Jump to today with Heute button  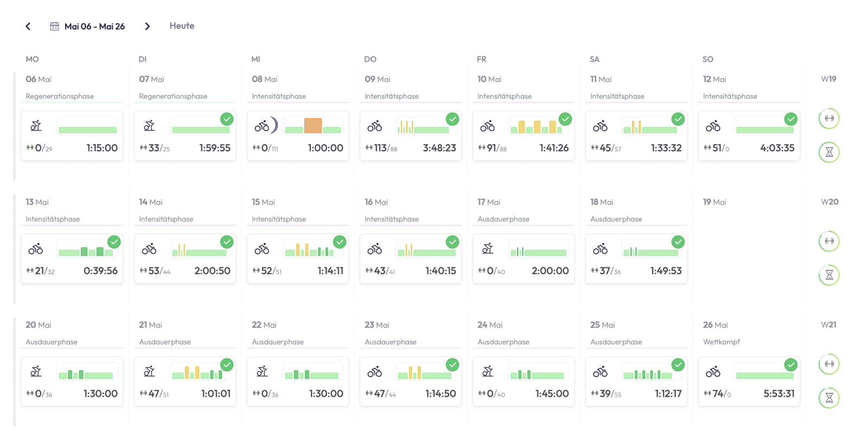(x=182, y=26)
